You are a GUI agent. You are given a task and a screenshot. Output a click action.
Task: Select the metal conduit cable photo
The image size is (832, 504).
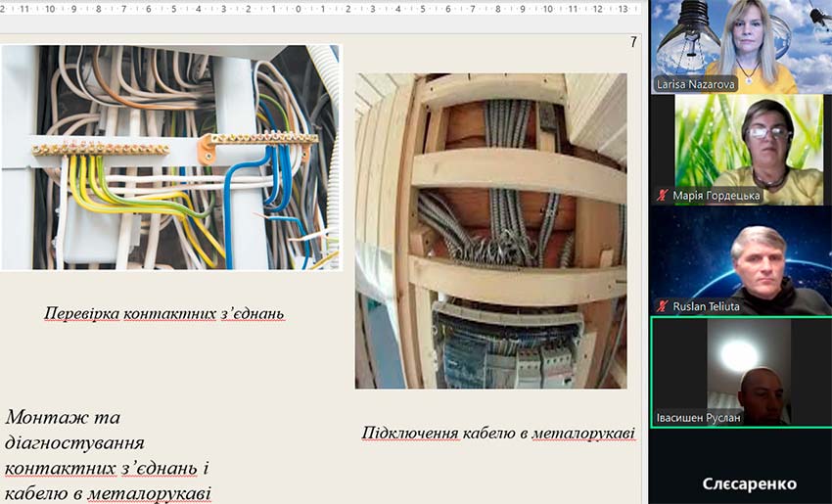(x=490, y=230)
